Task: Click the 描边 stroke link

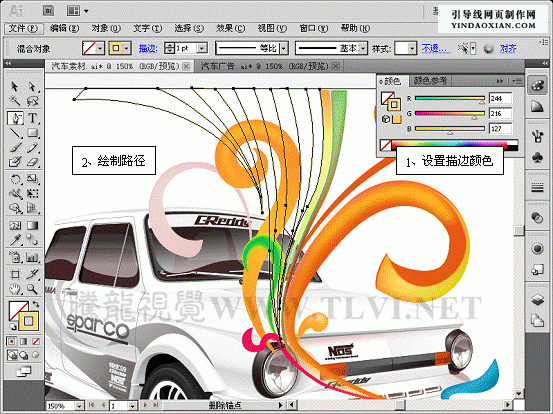Action: click(148, 48)
